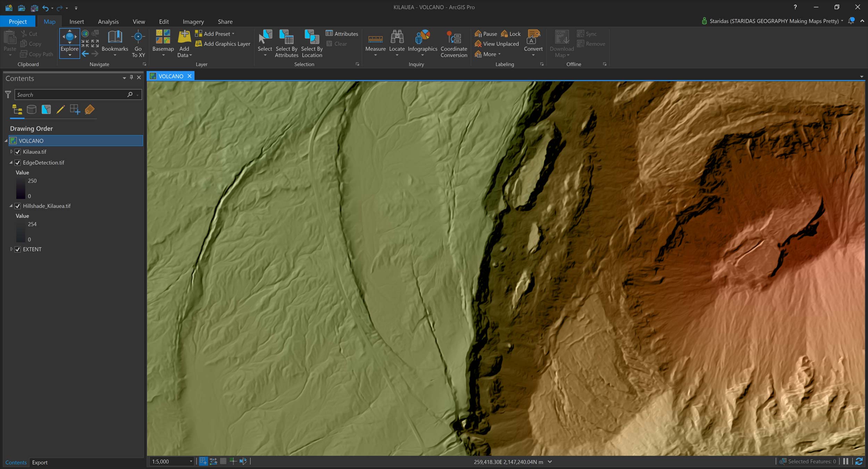
Task: Switch to the Imagery ribbon tab
Action: (193, 22)
